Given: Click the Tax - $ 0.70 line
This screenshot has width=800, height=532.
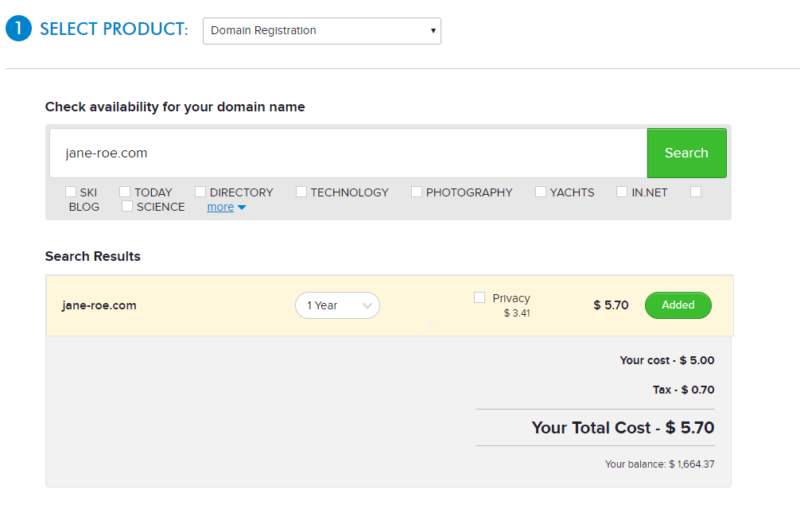Looking at the screenshot, I should point(684,390).
